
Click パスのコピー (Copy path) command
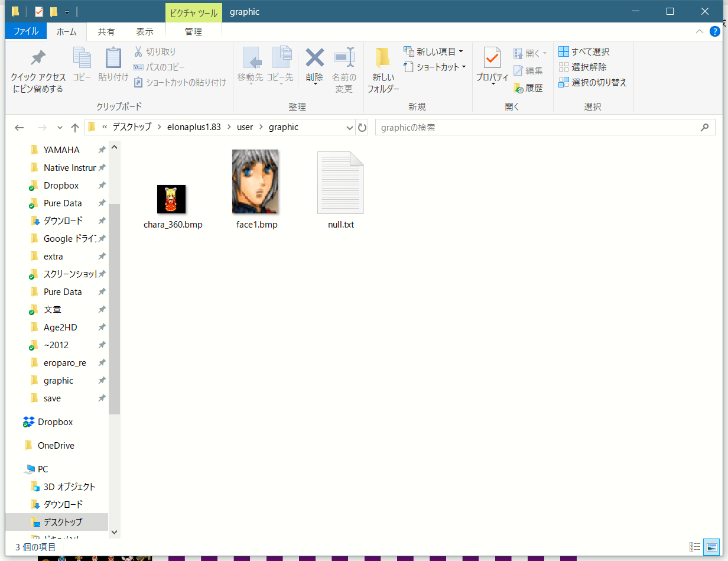coord(159,67)
